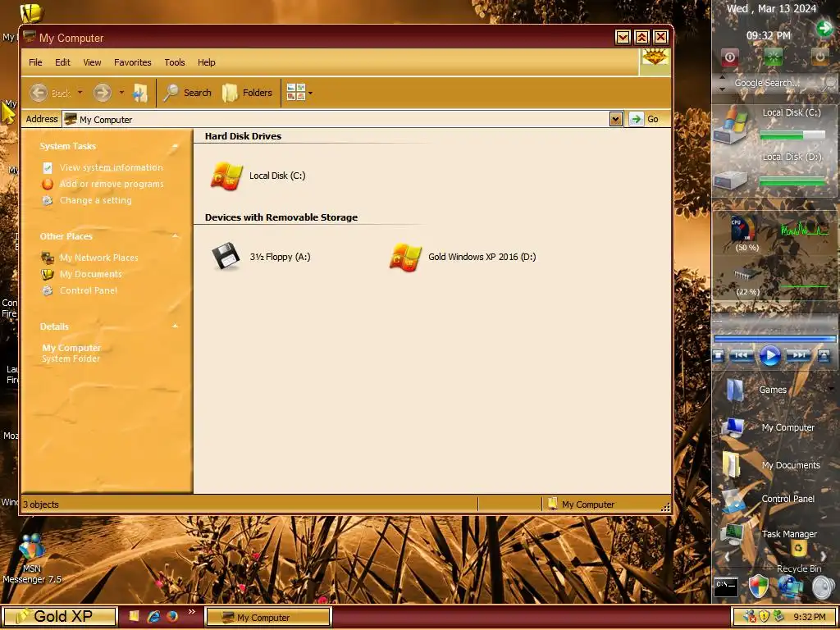Click the media player Next track button
This screenshot has width=840, height=630.
[x=798, y=356]
